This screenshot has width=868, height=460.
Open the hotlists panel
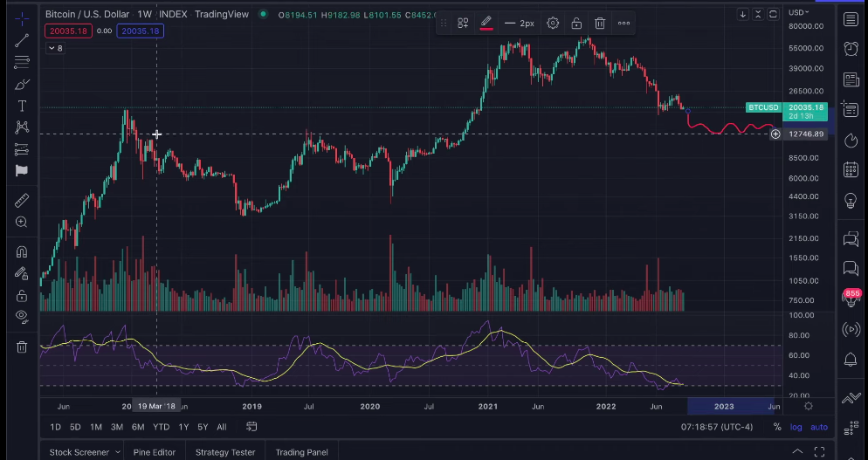[851, 141]
